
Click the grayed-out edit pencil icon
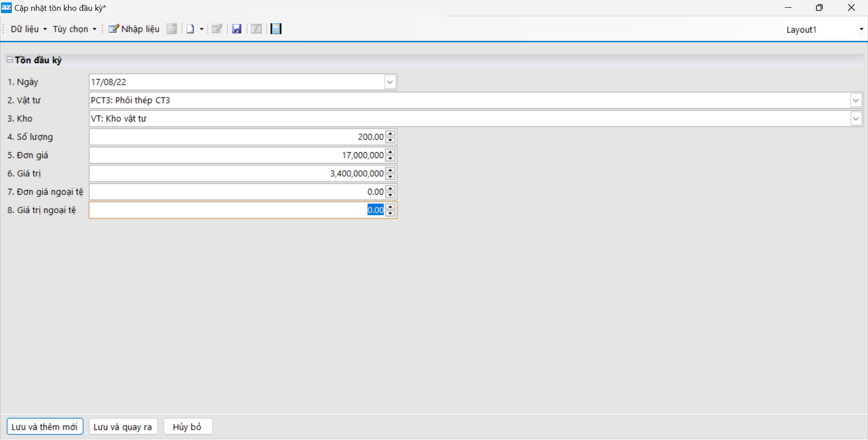click(x=217, y=29)
